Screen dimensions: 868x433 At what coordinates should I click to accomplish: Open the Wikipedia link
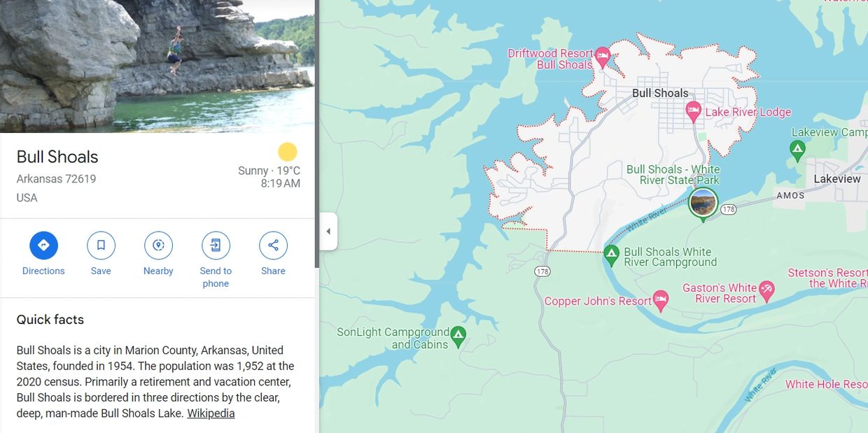[x=211, y=413]
